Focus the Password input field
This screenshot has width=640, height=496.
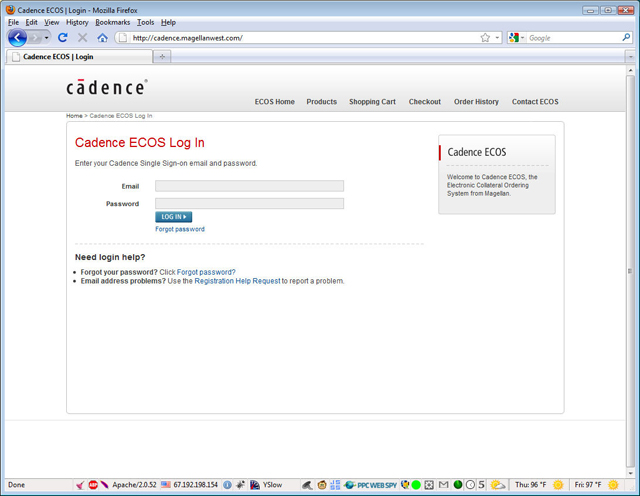tap(249, 204)
